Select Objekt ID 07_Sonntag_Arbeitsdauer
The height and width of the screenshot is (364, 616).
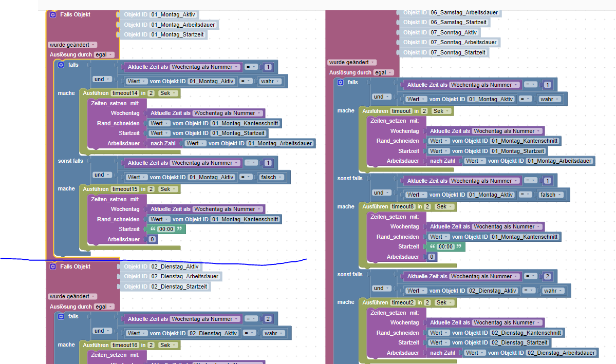pos(463,43)
